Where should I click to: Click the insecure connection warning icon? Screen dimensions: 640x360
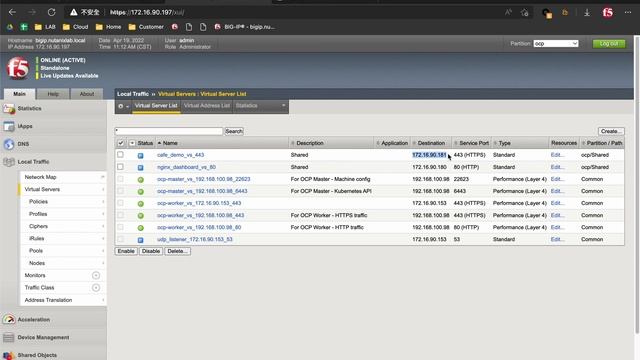click(x=73, y=12)
